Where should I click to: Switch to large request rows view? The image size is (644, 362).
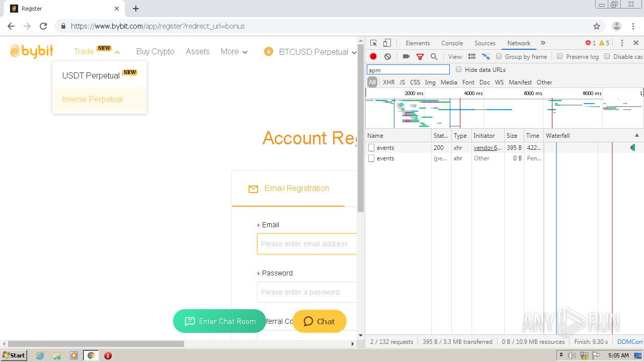(x=472, y=57)
